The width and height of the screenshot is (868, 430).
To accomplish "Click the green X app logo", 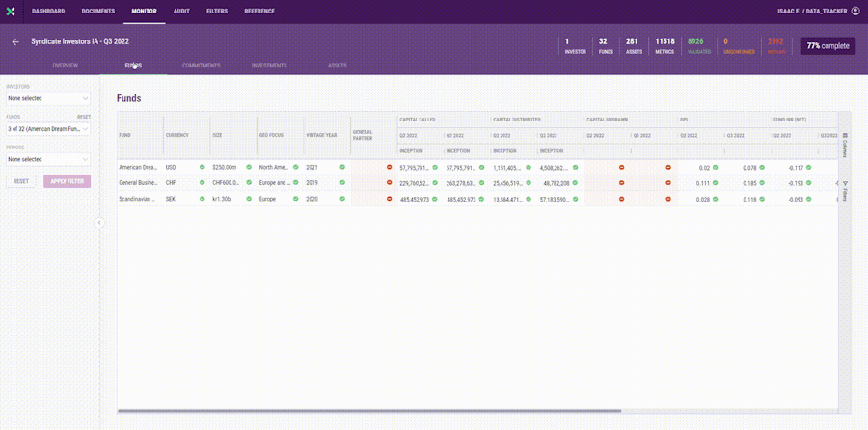I will click(x=11, y=12).
